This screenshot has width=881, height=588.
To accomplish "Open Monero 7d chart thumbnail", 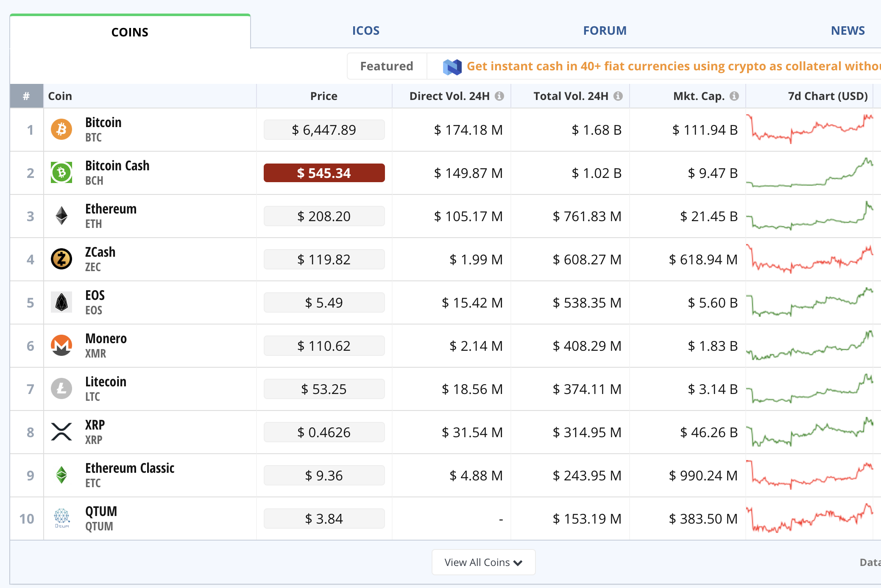I will click(809, 345).
